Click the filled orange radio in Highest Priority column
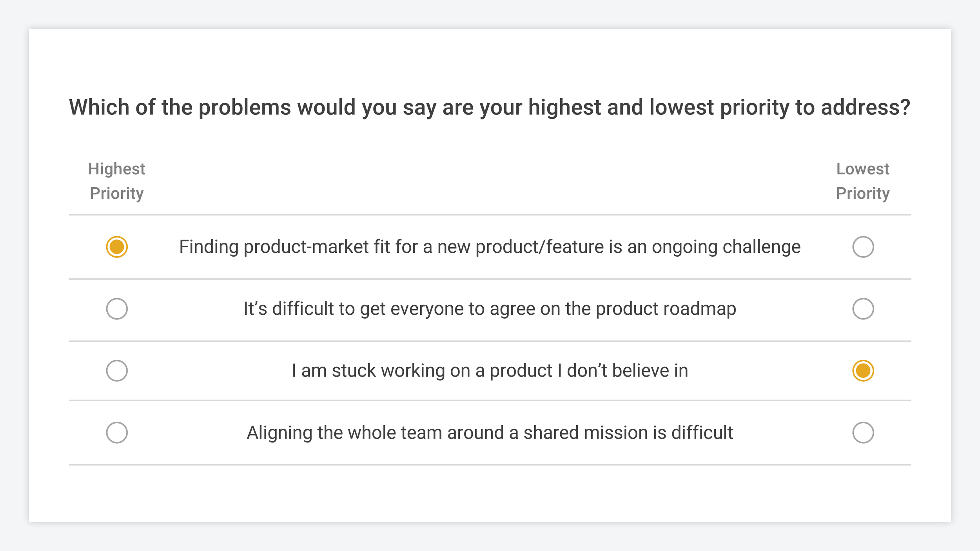This screenshot has width=980, height=551. point(117,247)
